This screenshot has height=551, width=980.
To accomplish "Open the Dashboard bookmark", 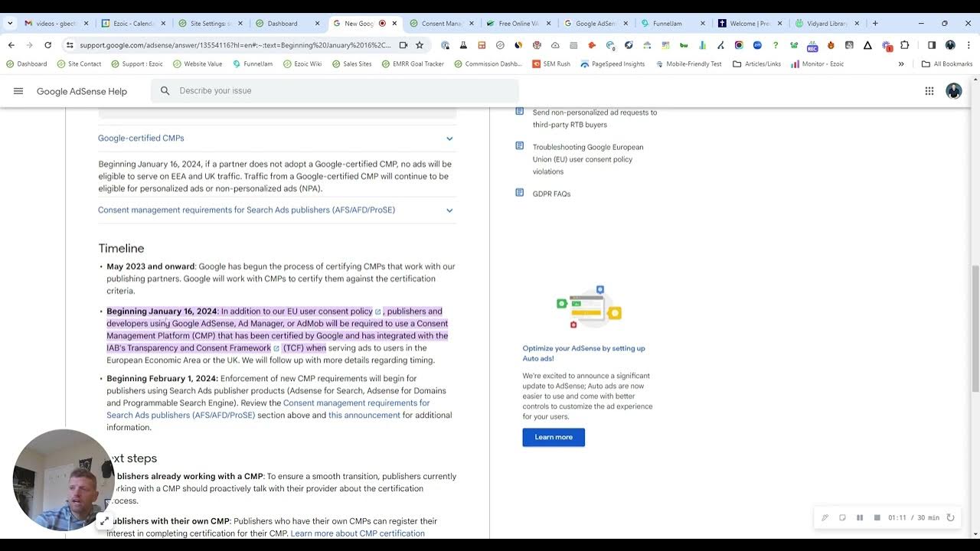I will point(27,64).
